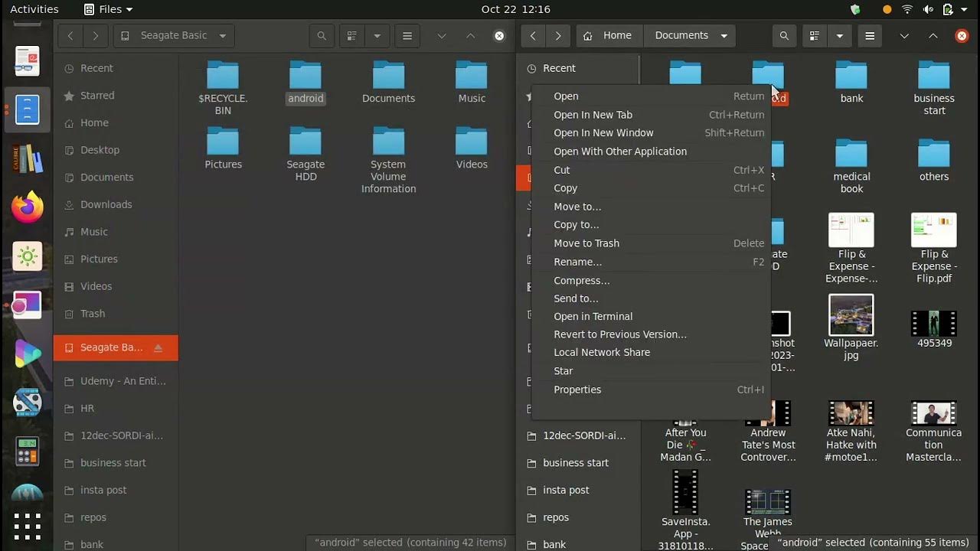Open insta post bookmark in right window sidebar
This screenshot has width=980, height=551.
[x=578, y=490]
